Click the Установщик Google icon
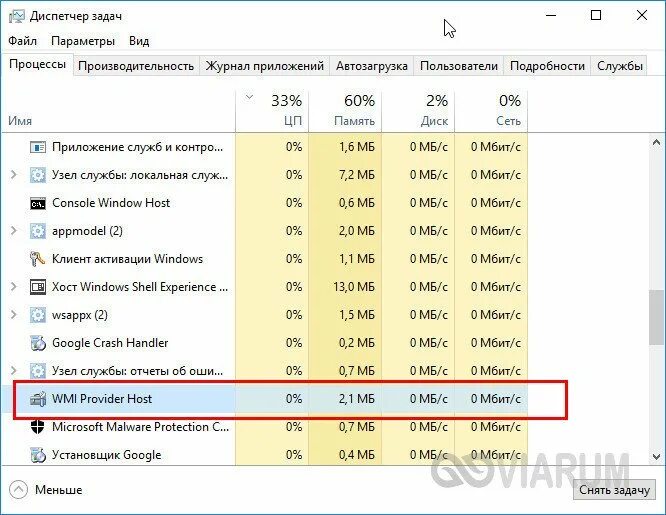Viewport: 666px width, 515px height. [37, 455]
